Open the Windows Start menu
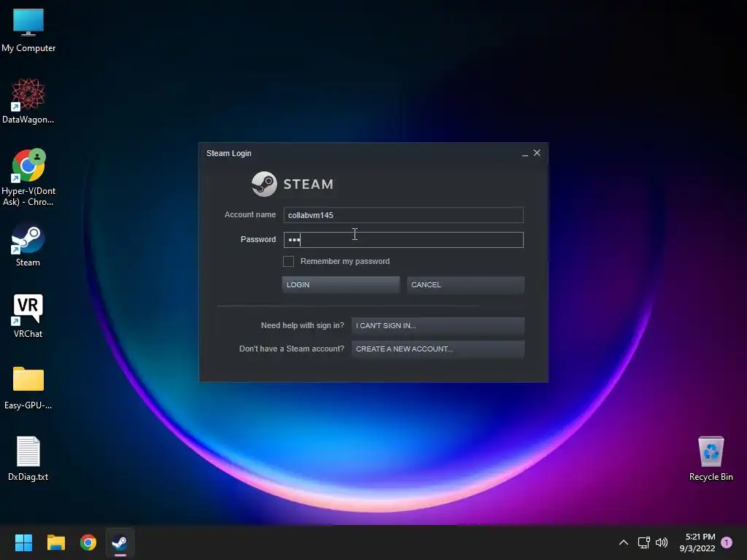Image resolution: width=747 pixels, height=560 pixels. [23, 542]
